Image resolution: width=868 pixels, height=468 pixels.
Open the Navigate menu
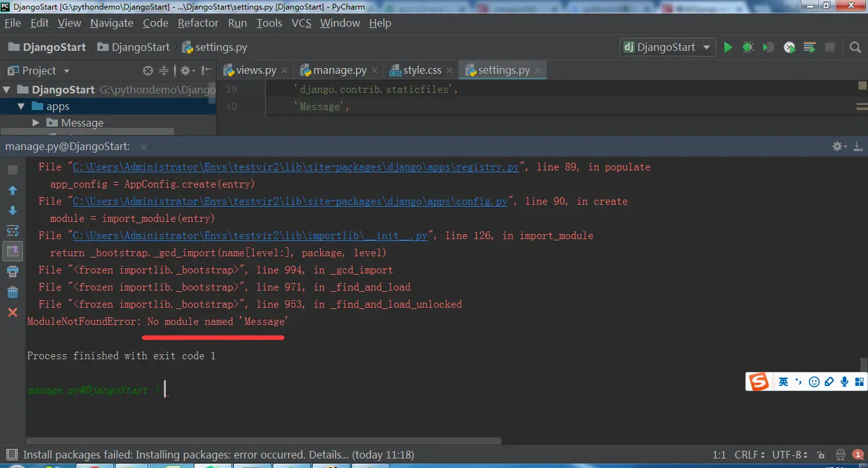pyautogui.click(x=112, y=23)
